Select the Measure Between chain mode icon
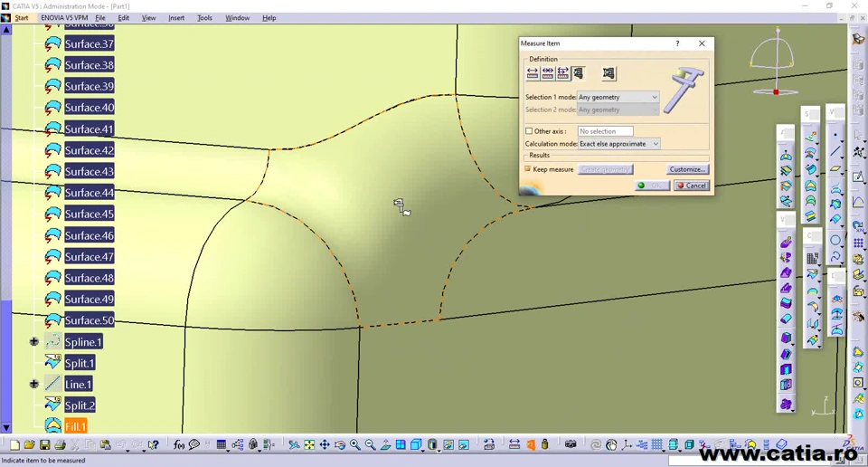The width and height of the screenshot is (868, 467). click(x=548, y=72)
